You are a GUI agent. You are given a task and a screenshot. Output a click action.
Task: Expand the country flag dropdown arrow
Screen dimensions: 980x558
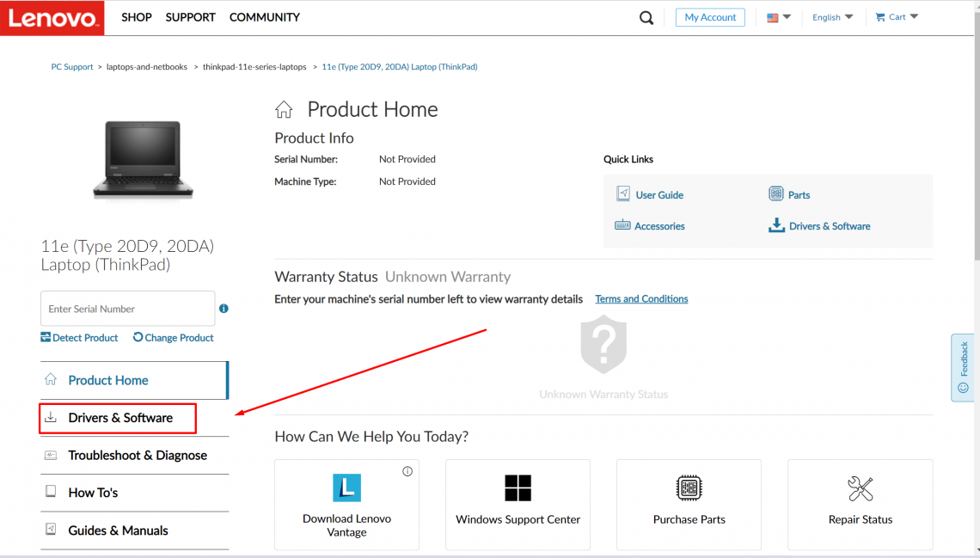787,17
